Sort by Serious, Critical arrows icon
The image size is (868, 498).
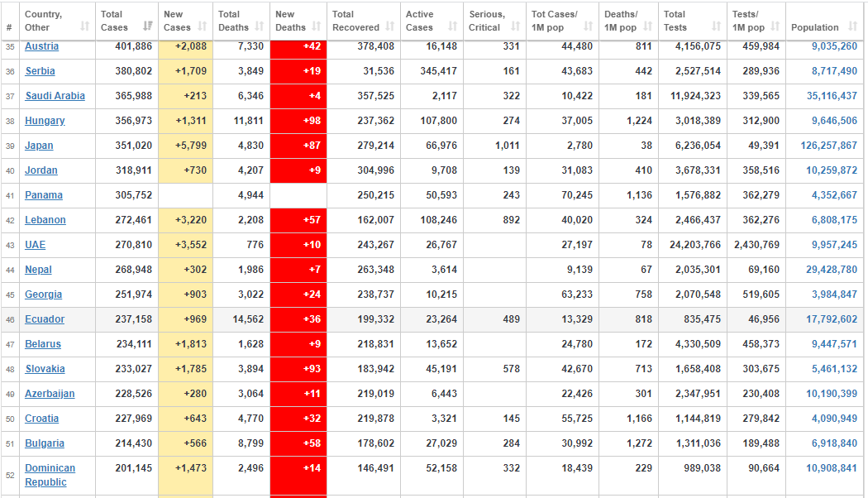[x=515, y=26]
